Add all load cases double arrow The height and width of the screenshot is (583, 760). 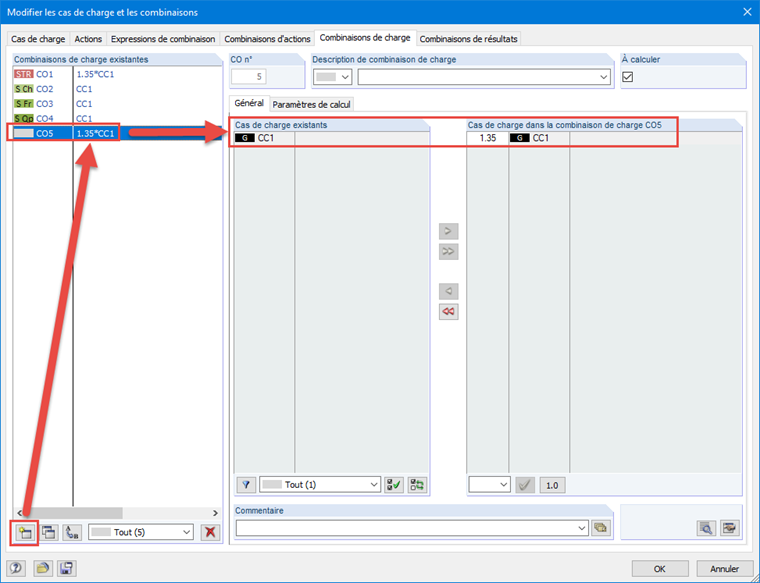(448, 252)
